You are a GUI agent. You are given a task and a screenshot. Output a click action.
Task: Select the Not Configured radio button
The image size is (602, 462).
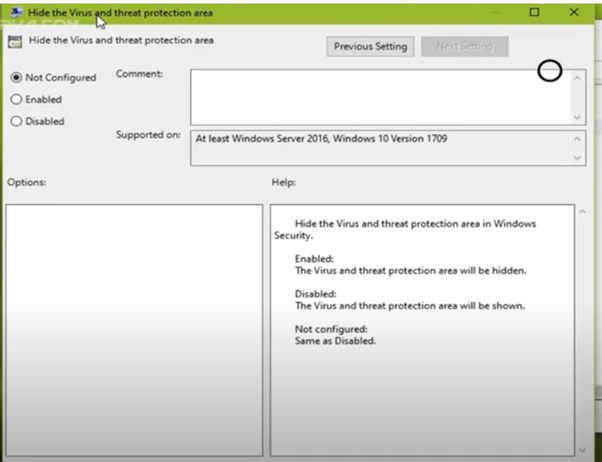pos(16,78)
